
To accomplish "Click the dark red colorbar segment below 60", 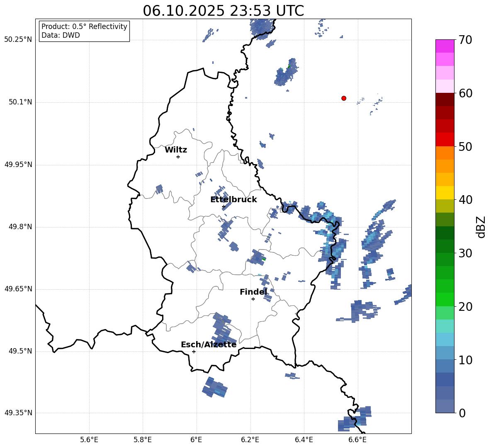I will click(x=445, y=99).
